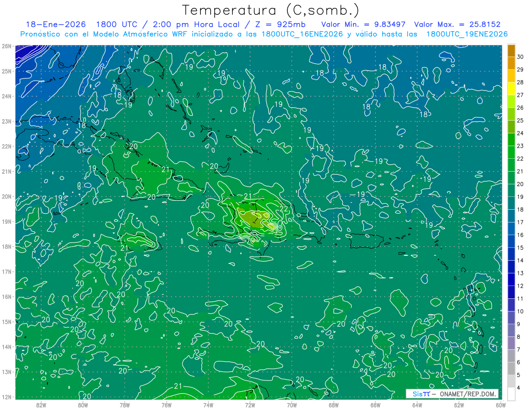Click colorbar label "29"
Viewport: 532px width, 411px height.
[x=520, y=70]
